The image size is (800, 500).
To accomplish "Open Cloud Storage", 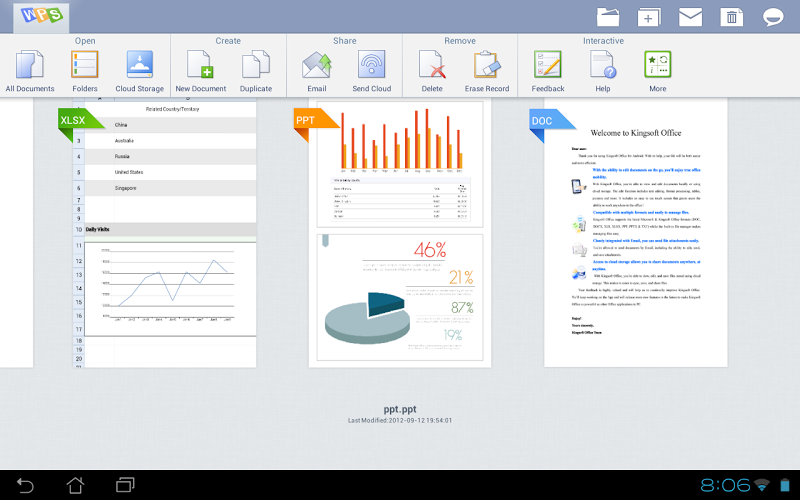I will (x=139, y=71).
